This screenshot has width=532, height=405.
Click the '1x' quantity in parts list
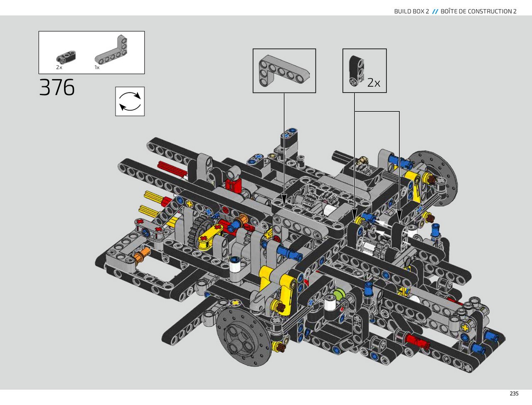point(97,67)
